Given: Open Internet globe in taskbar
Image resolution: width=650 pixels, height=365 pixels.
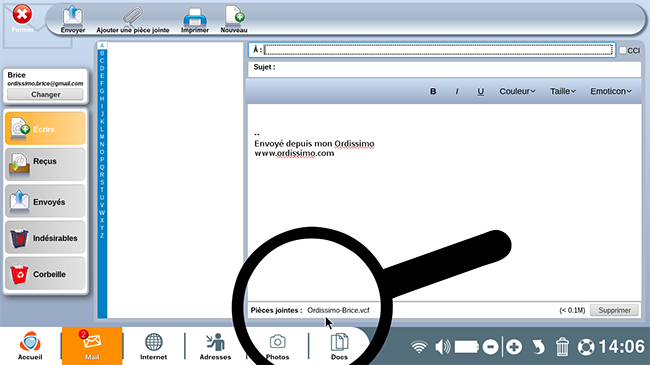Looking at the screenshot, I should point(153,346).
